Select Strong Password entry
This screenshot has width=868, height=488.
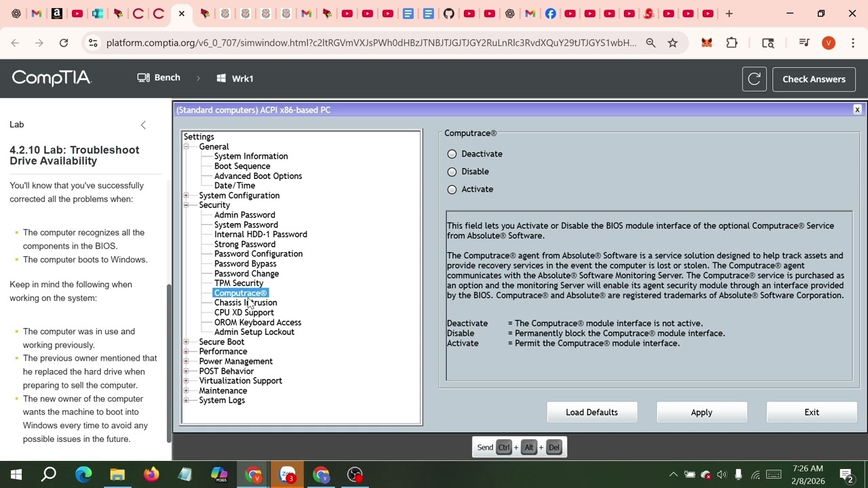click(x=245, y=244)
